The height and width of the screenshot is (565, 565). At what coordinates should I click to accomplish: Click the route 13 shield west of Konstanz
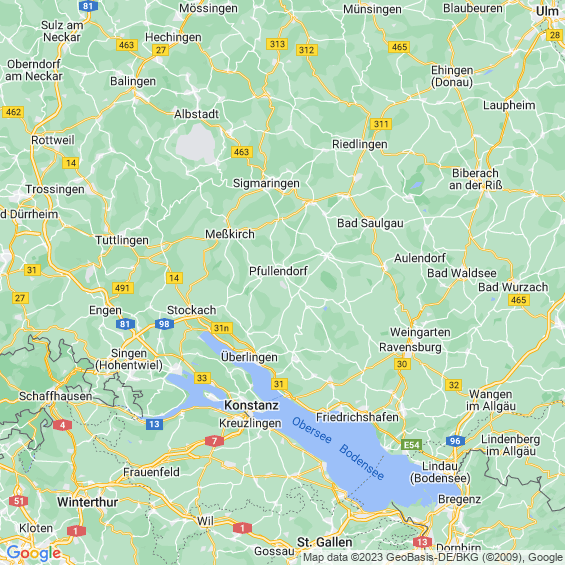tap(154, 424)
